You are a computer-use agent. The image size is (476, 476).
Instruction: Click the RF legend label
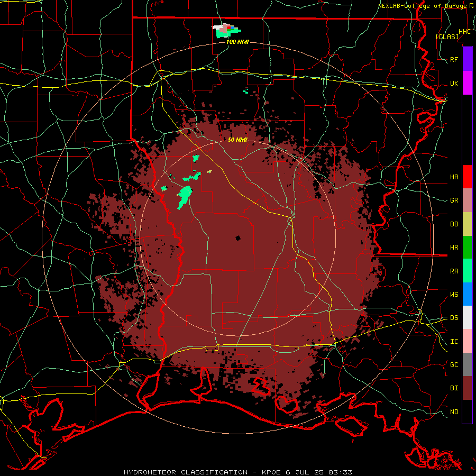click(454, 59)
